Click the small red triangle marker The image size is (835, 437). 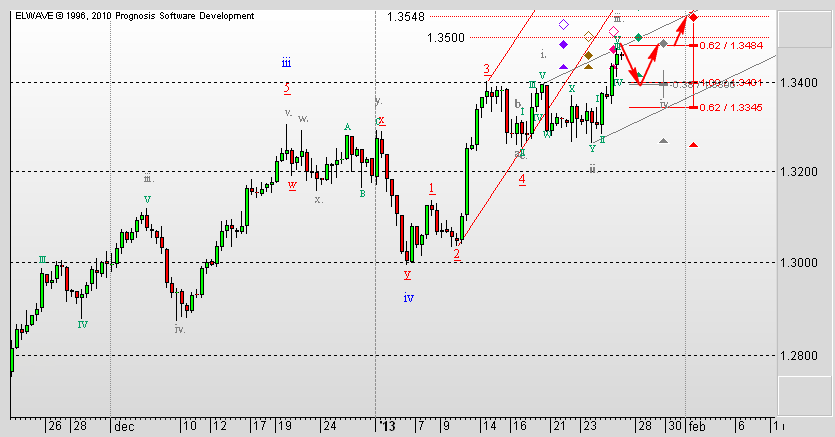[693, 145]
